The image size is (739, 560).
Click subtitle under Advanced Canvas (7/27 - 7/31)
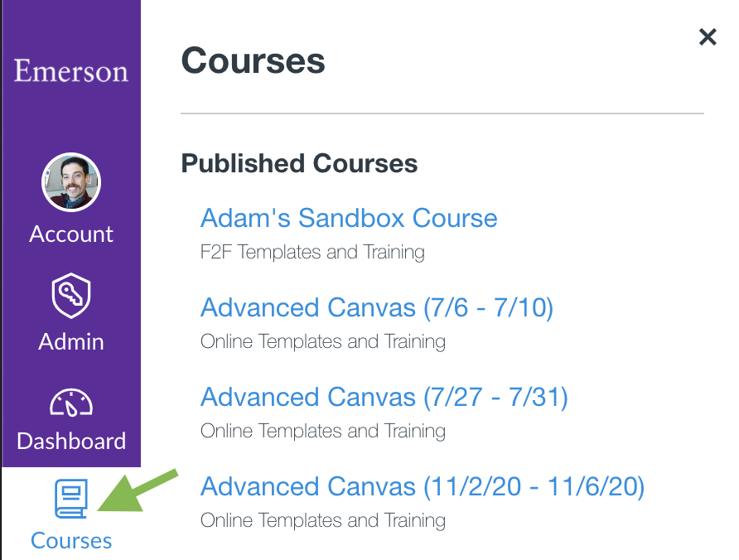point(323,431)
